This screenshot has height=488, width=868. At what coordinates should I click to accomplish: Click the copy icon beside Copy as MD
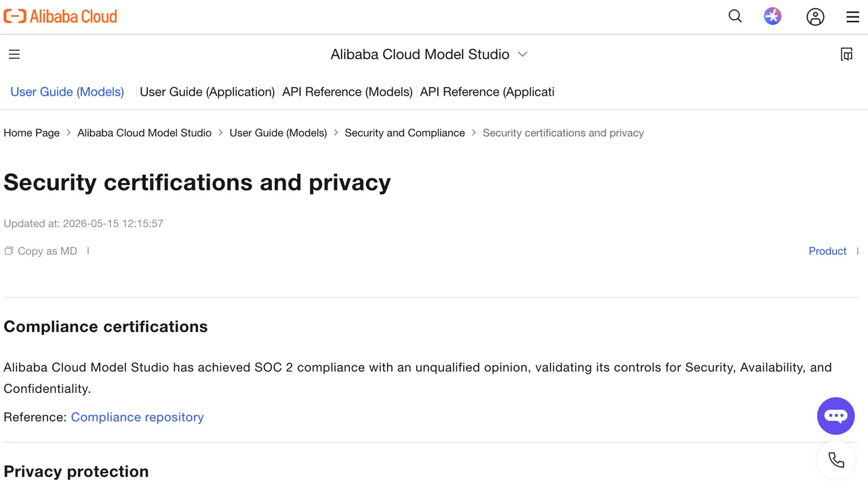(x=9, y=251)
